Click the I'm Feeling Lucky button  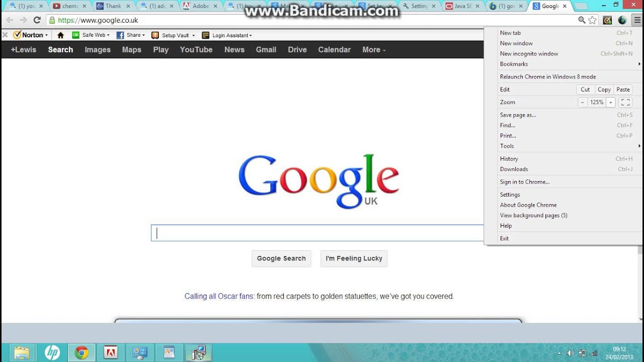[x=354, y=258]
